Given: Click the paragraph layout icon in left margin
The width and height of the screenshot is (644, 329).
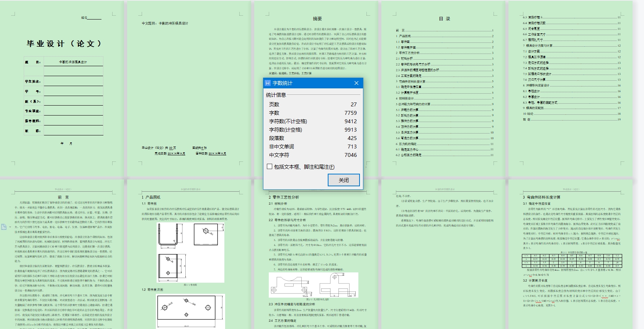Looking at the screenshot, I should (x=4, y=227).
